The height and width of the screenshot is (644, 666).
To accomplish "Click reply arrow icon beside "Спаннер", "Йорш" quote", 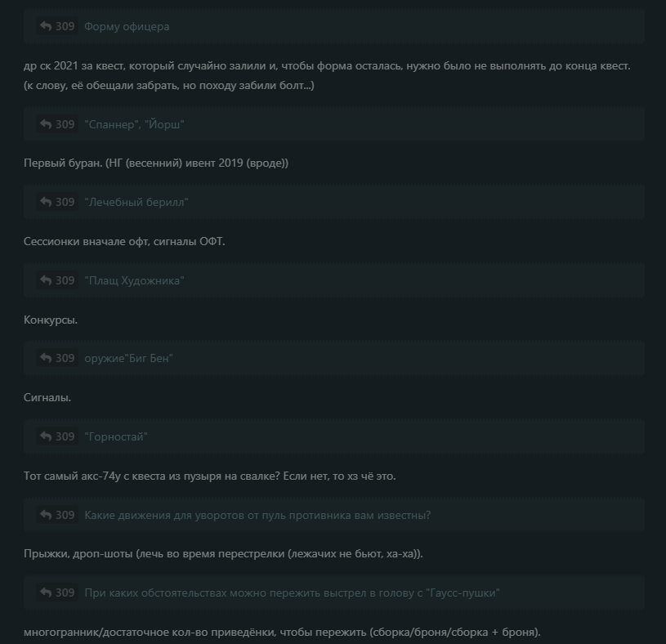I will click(46, 124).
